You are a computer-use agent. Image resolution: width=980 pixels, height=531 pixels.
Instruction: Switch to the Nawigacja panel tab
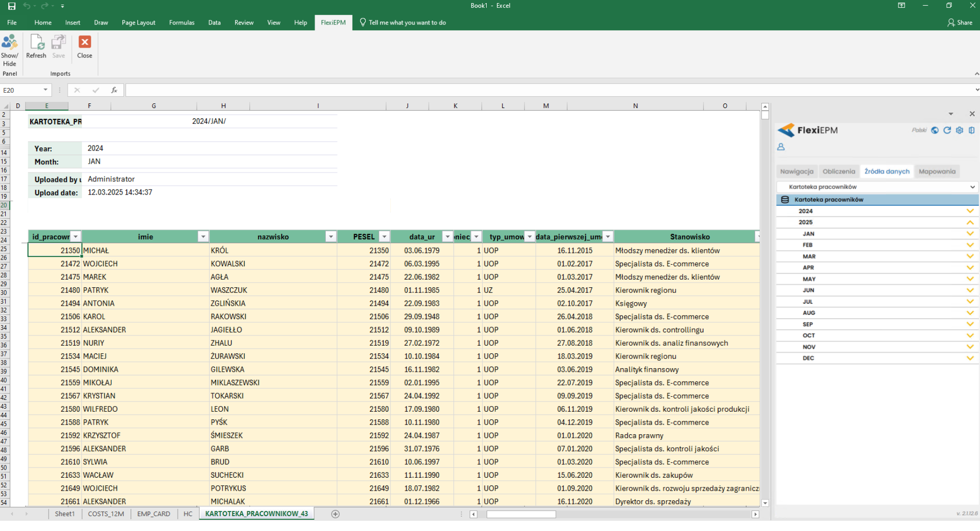pos(797,172)
